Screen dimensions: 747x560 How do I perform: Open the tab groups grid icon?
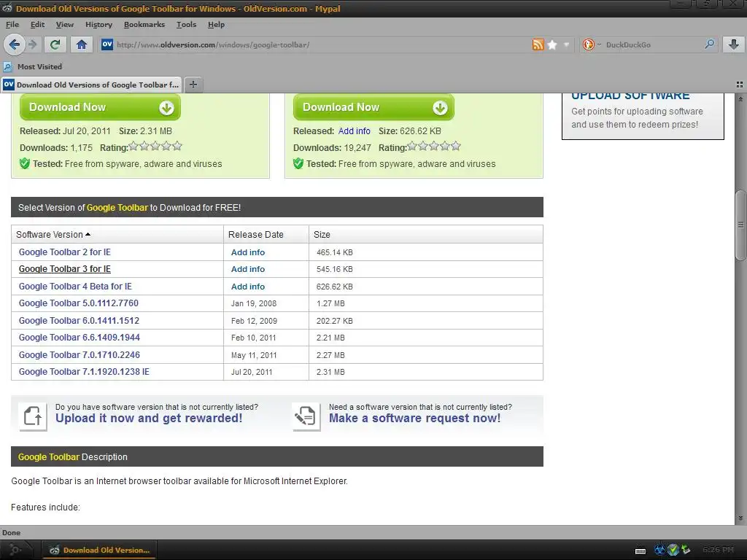740,85
